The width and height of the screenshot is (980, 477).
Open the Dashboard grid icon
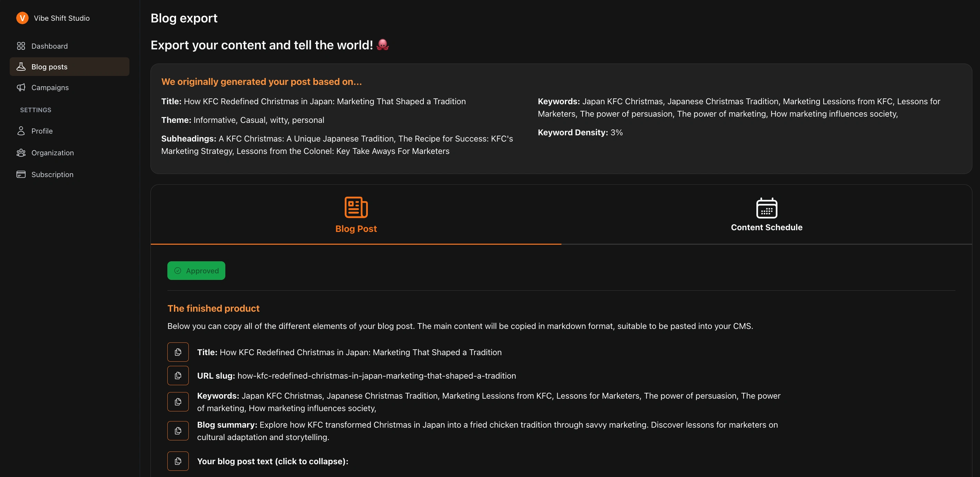pos(21,46)
